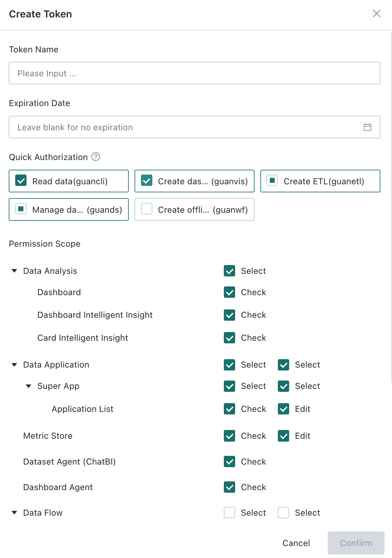Enable first Select in Data Flow row

pos(230,513)
